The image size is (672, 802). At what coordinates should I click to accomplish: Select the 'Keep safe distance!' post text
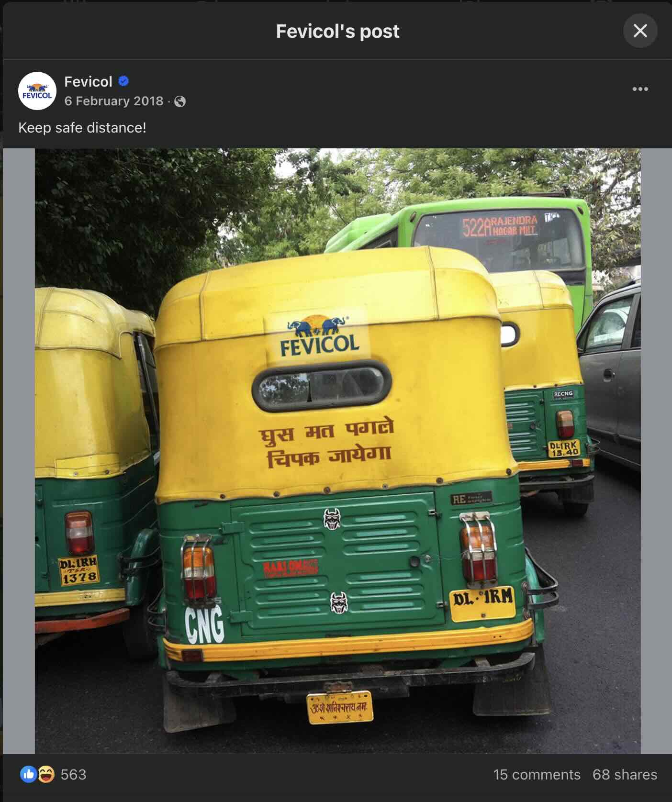[x=82, y=128]
